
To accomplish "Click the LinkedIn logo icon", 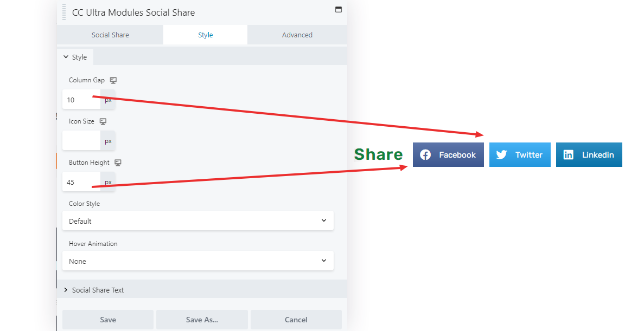I will pyautogui.click(x=569, y=154).
